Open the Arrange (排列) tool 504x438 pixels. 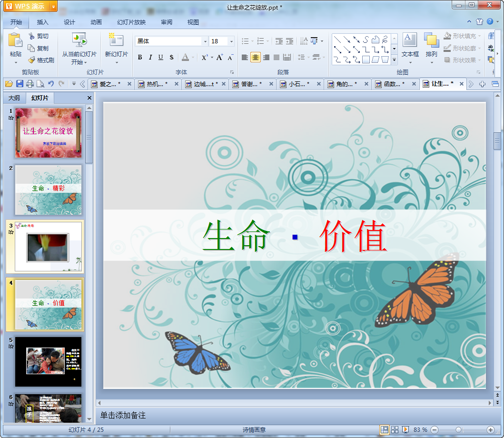tap(431, 45)
